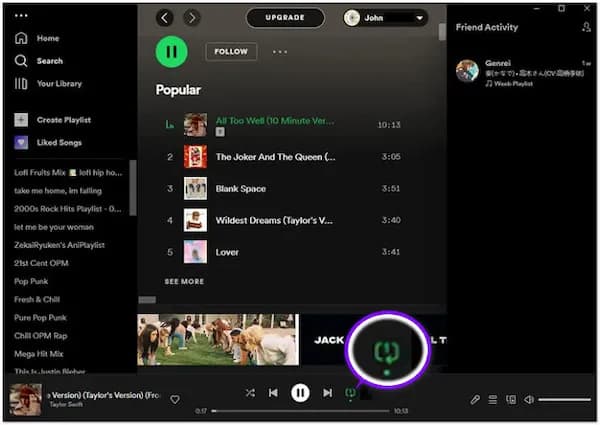Open the three-dot menu beside Follow

click(280, 52)
